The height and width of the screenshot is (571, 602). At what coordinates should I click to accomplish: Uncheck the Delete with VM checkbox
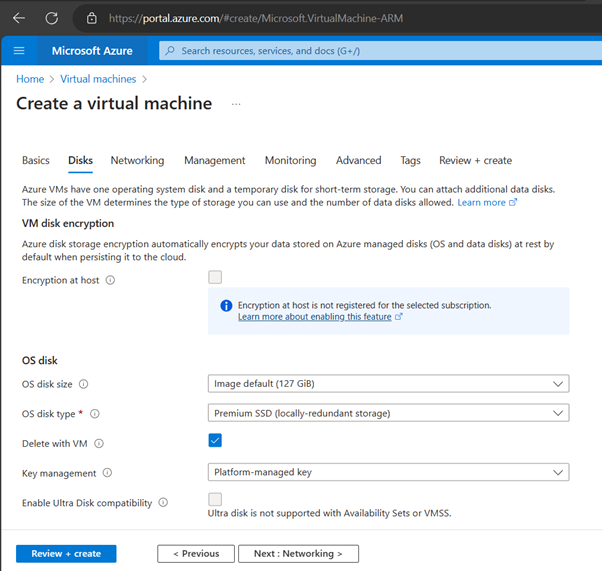(215, 441)
